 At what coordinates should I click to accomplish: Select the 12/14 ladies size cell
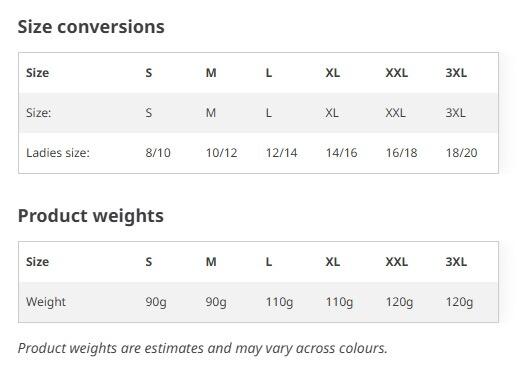pos(281,153)
